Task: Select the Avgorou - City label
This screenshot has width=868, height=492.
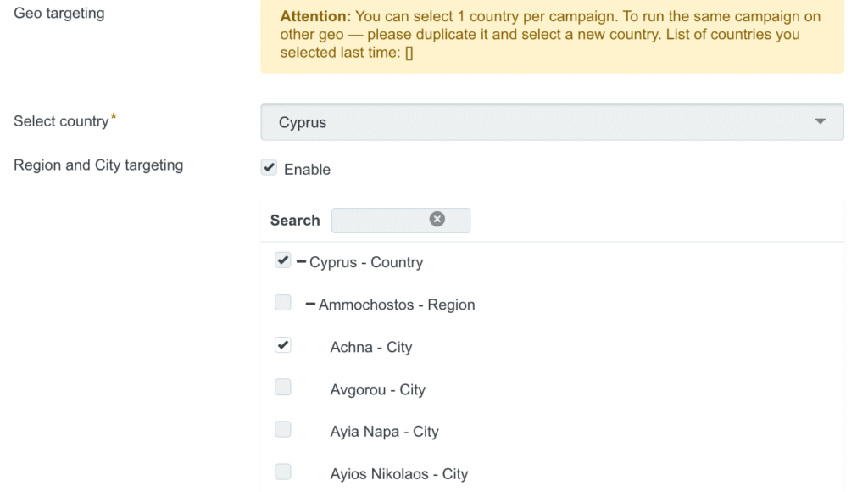Action: [377, 389]
